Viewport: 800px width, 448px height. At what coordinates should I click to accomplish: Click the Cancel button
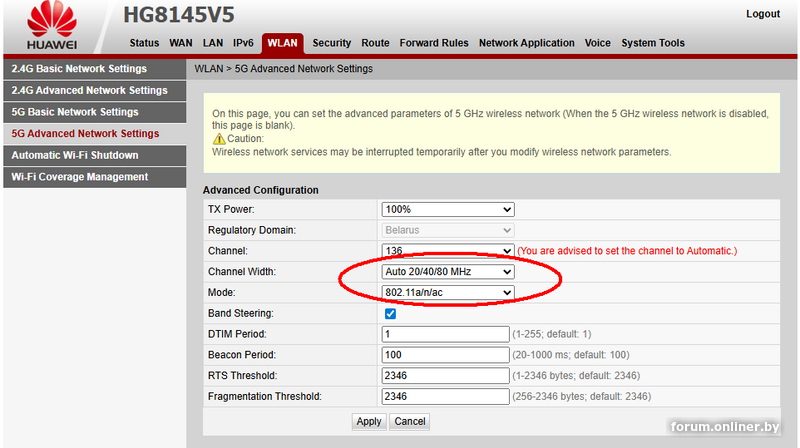410,421
